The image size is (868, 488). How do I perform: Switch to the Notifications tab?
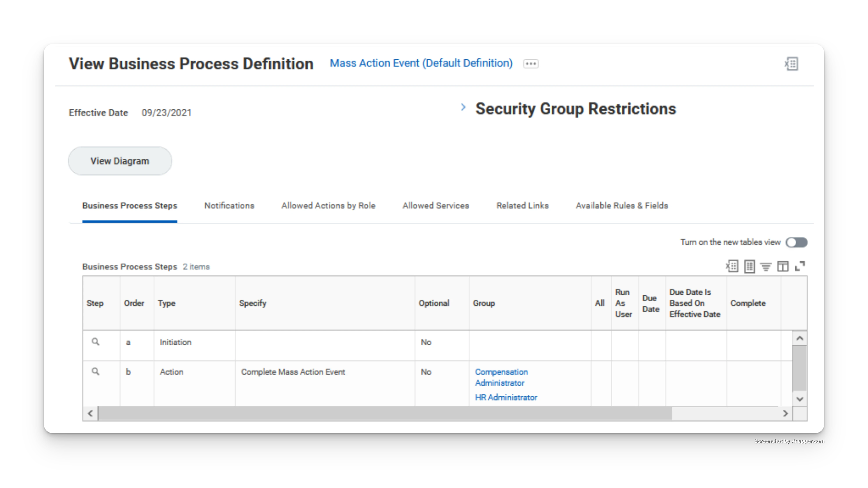click(x=229, y=205)
